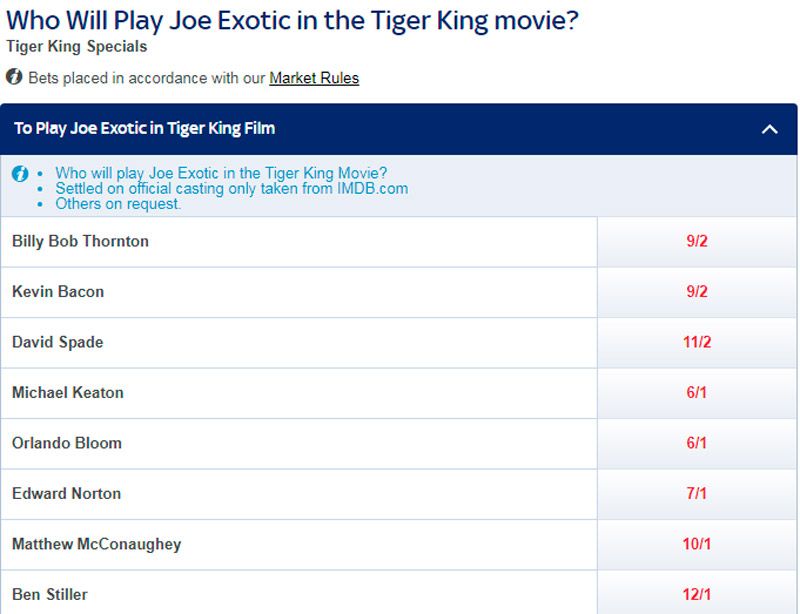Image resolution: width=800 pixels, height=614 pixels.
Task: Click the upward chevron on the market header
Action: pos(770,129)
